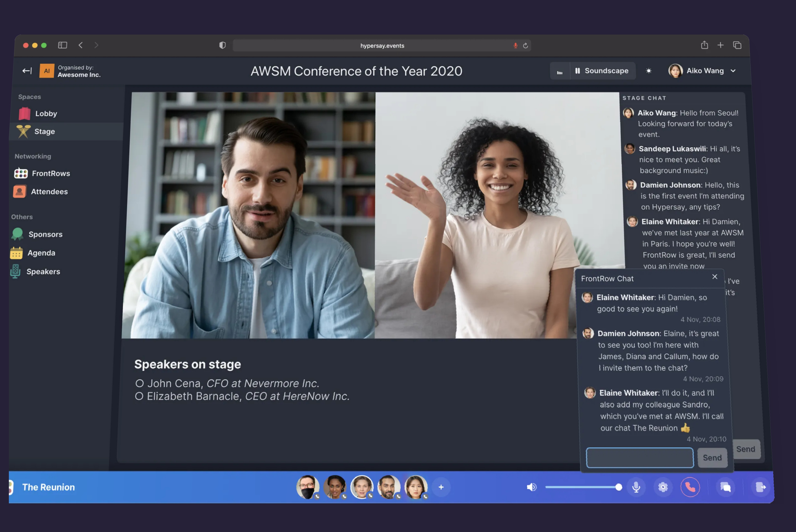Toggle the browser sidebar icon
Viewport: 796px width, 532px height.
click(x=63, y=45)
